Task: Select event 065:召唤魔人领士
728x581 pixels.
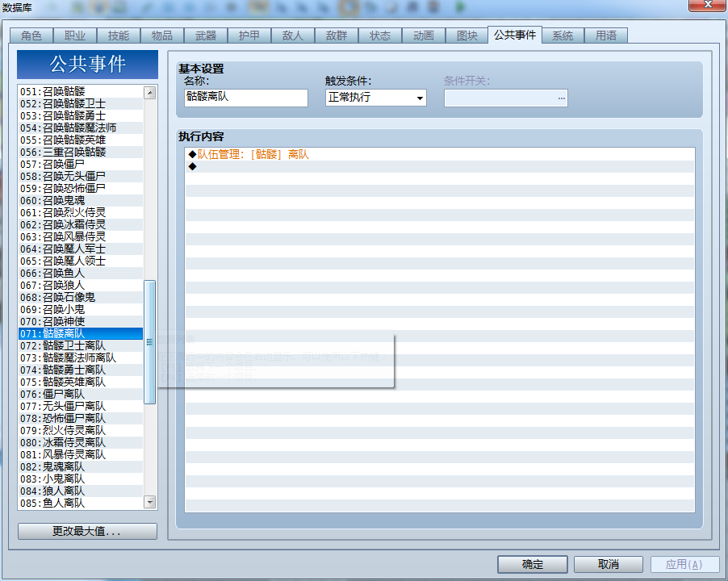Action: (x=81, y=261)
